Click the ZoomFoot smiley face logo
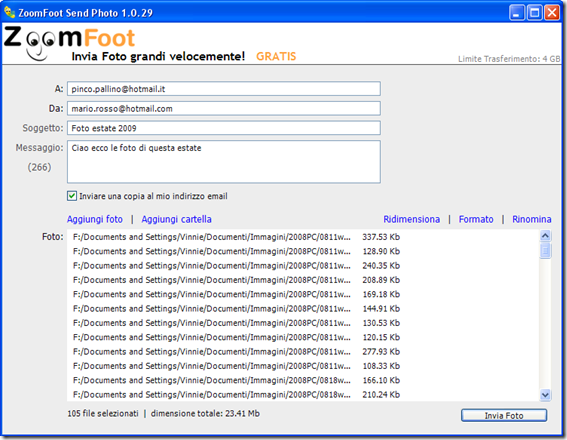567x440 pixels. click(x=69, y=43)
